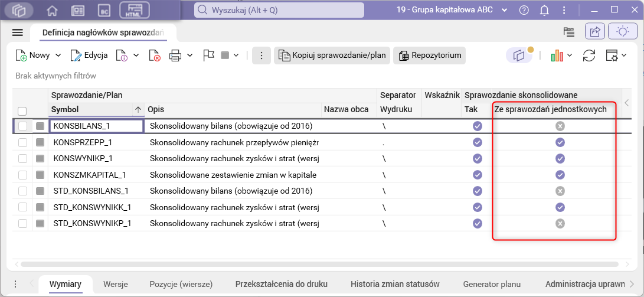Screen dimensions: 644x297
Task: Expand the document info dropdown arrow
Action: click(x=136, y=56)
